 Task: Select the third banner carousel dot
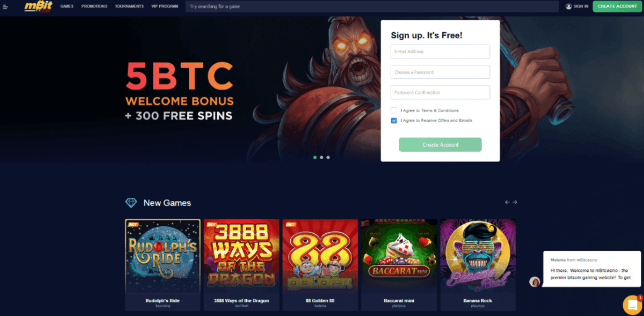[328, 157]
